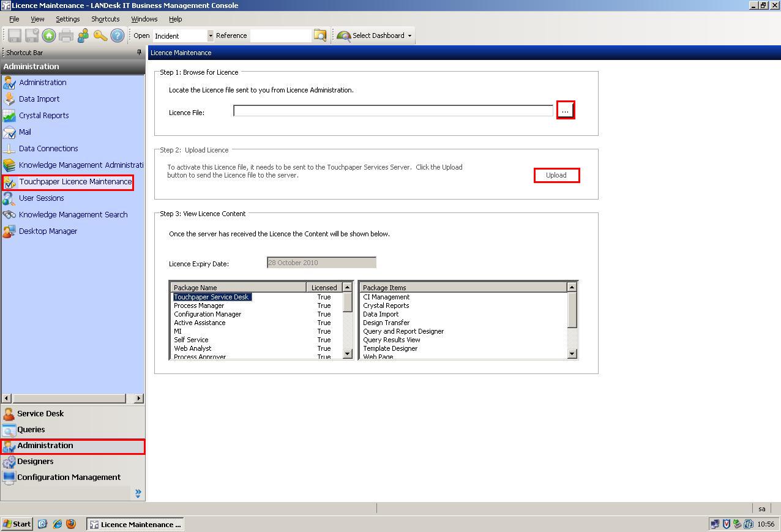Click the Upload button to send licence
Viewport: 781px width, 532px height.
556,175
